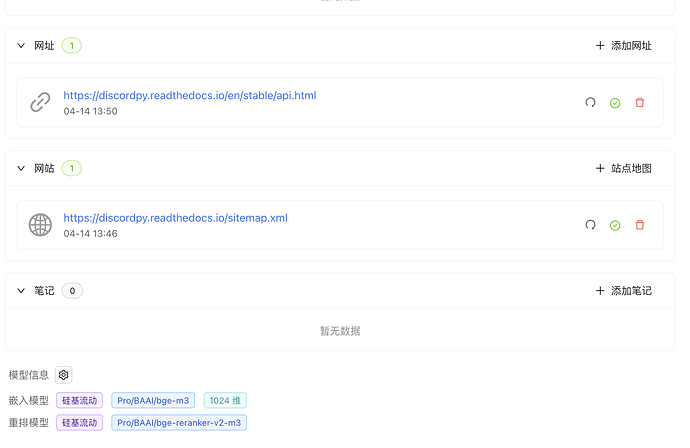Open the discordpy sitemap.xml link
The image size is (690, 448).
(x=175, y=218)
